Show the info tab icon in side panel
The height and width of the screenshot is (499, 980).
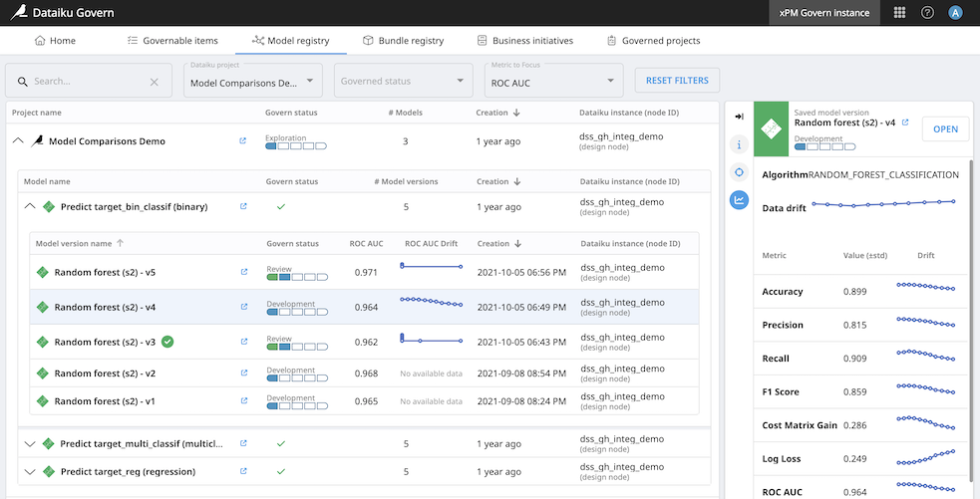click(x=740, y=144)
